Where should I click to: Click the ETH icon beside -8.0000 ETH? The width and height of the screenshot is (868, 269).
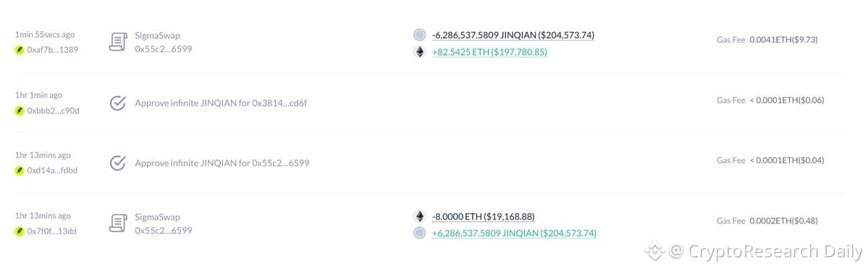pyautogui.click(x=420, y=216)
